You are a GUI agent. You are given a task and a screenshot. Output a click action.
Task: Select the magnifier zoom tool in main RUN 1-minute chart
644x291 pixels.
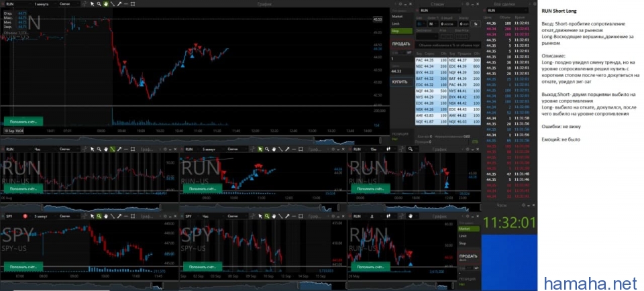click(99, 4)
